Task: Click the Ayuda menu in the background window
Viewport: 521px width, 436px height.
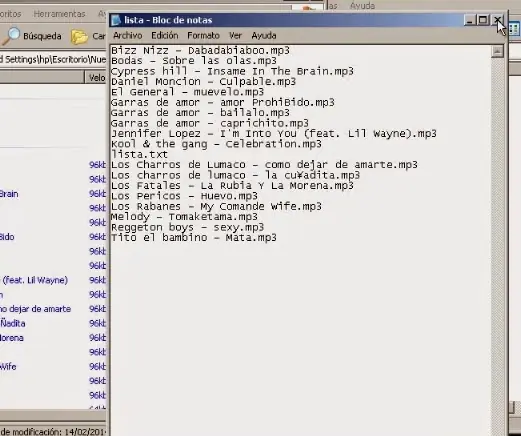Action: (362, 6)
